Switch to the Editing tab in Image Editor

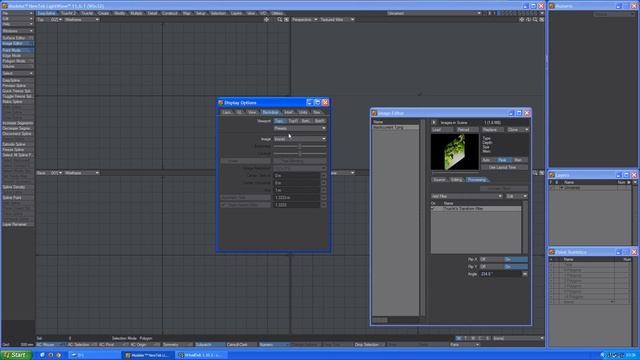[x=457, y=180]
